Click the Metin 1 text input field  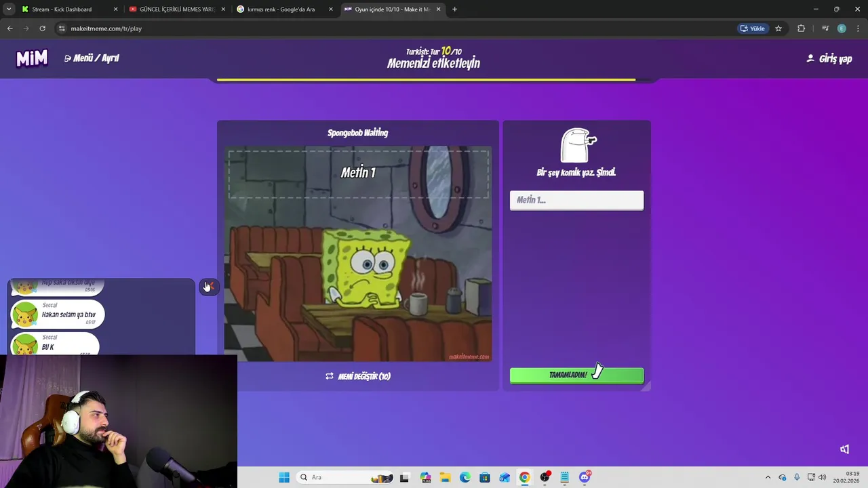pyautogui.click(x=576, y=200)
